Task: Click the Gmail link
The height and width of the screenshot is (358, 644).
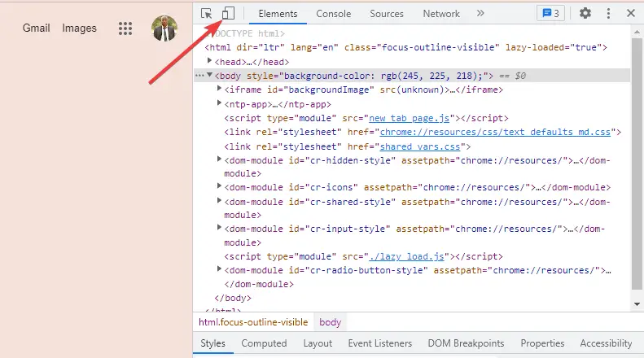Action: (x=36, y=28)
